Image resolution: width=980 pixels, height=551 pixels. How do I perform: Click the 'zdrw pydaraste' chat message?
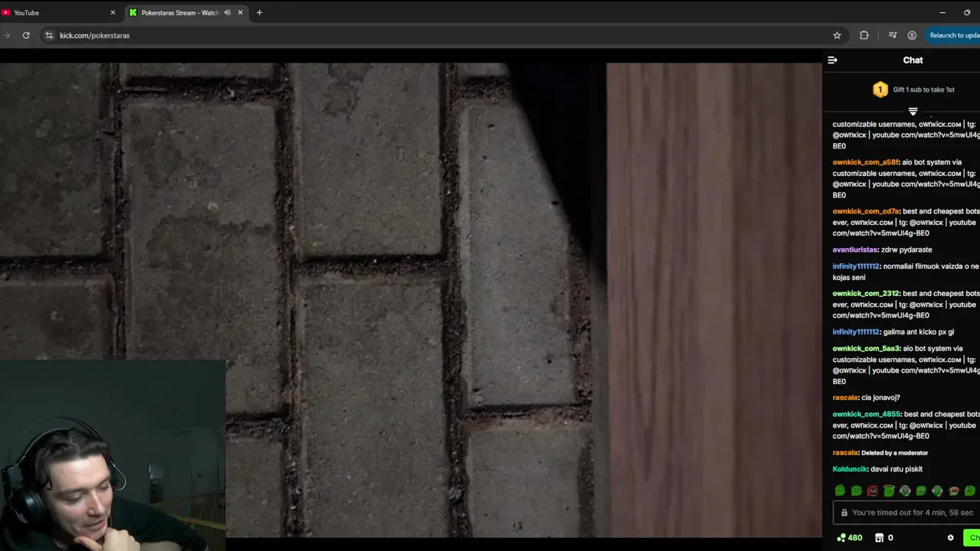[x=906, y=249]
